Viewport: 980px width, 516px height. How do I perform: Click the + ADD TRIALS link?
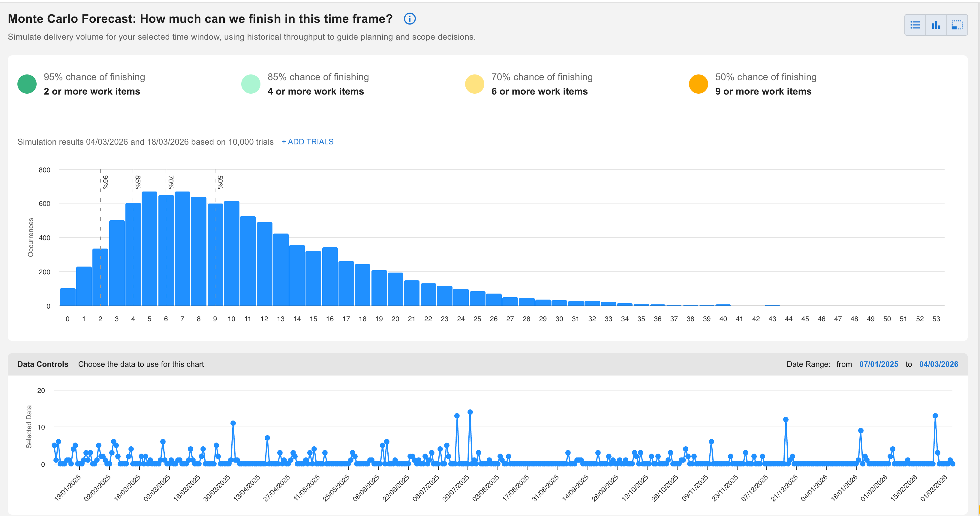pos(307,142)
